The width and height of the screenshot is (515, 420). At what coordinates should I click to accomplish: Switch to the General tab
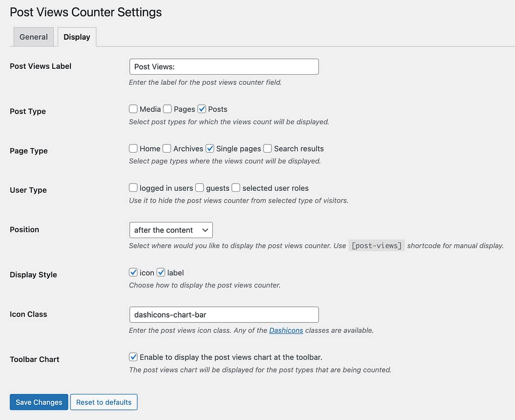pos(33,37)
